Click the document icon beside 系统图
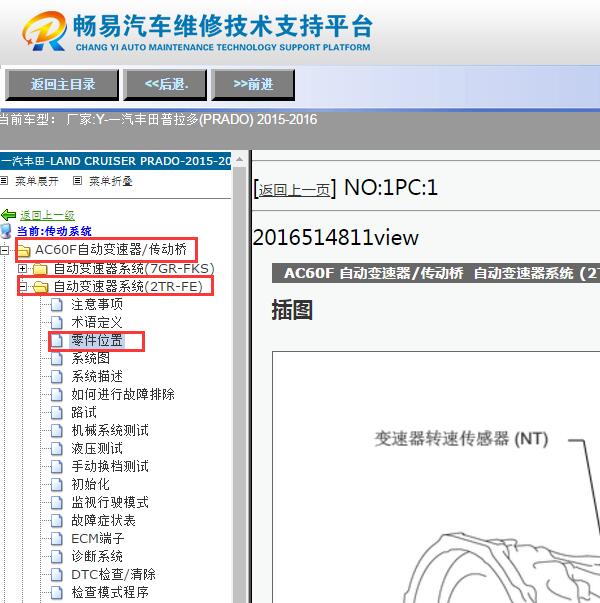 [57, 359]
